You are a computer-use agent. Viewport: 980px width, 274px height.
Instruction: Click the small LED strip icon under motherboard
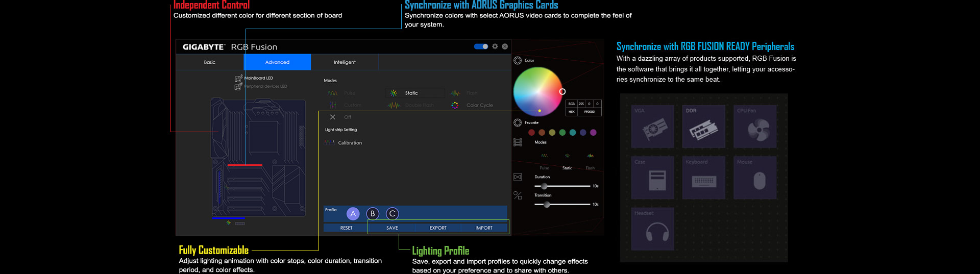[240, 223]
